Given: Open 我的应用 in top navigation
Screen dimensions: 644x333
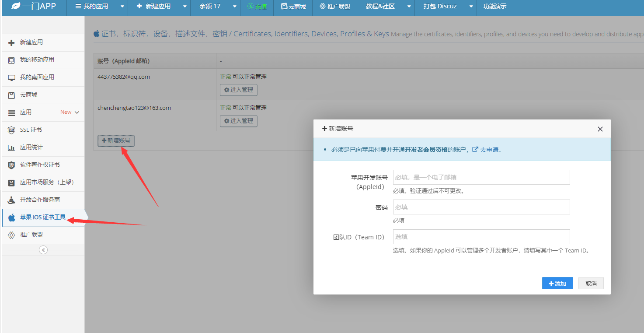Looking at the screenshot, I should 92,7.
